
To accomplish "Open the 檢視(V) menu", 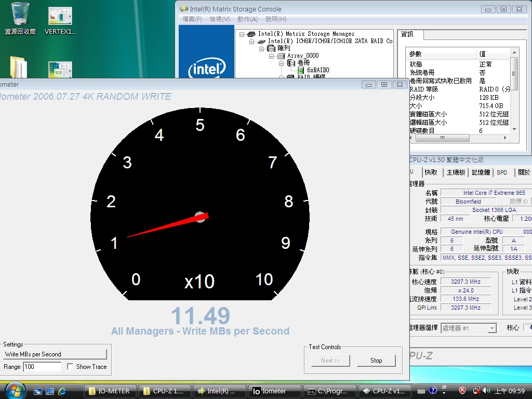I will click(220, 19).
